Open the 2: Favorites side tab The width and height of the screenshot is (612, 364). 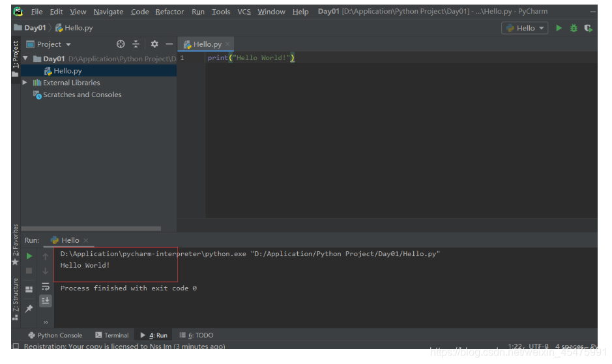16,245
